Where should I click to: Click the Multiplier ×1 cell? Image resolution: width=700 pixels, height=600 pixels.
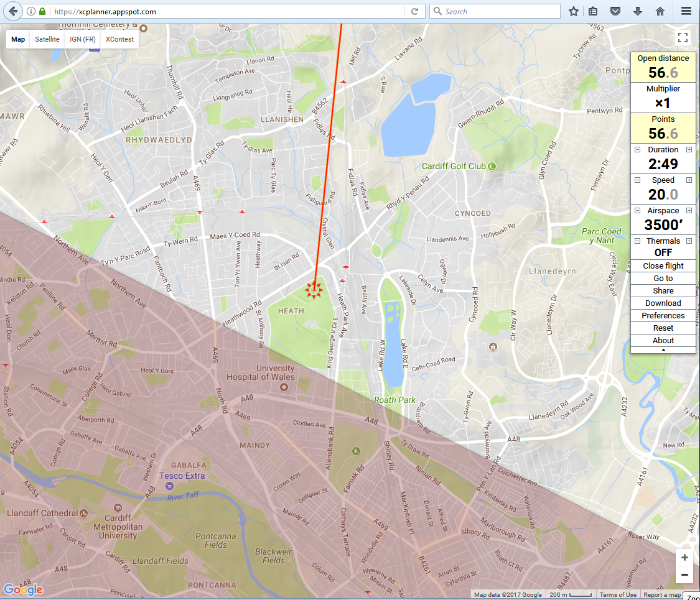663,97
